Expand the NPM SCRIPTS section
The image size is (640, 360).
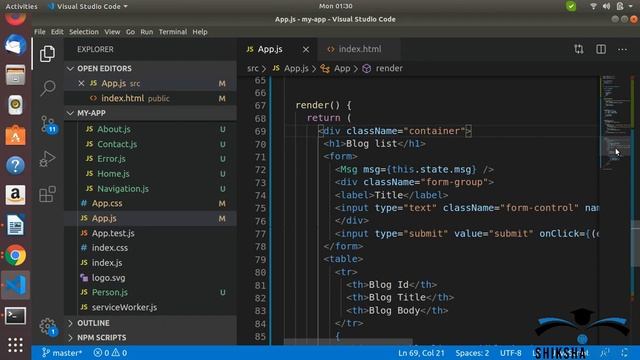pyautogui.click(x=150, y=338)
